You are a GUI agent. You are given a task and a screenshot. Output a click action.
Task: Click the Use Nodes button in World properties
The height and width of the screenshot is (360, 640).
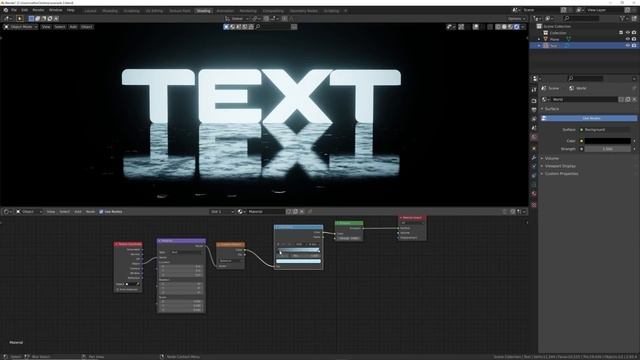(589, 118)
